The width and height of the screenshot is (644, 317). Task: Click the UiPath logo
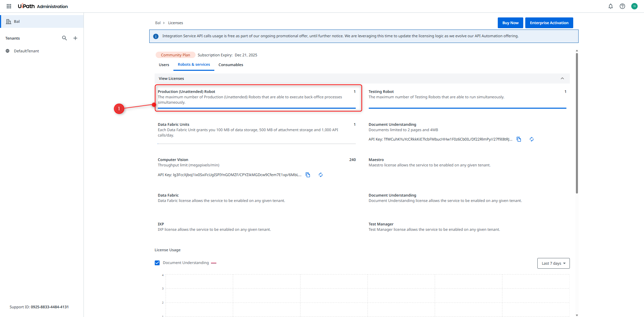[26, 6]
